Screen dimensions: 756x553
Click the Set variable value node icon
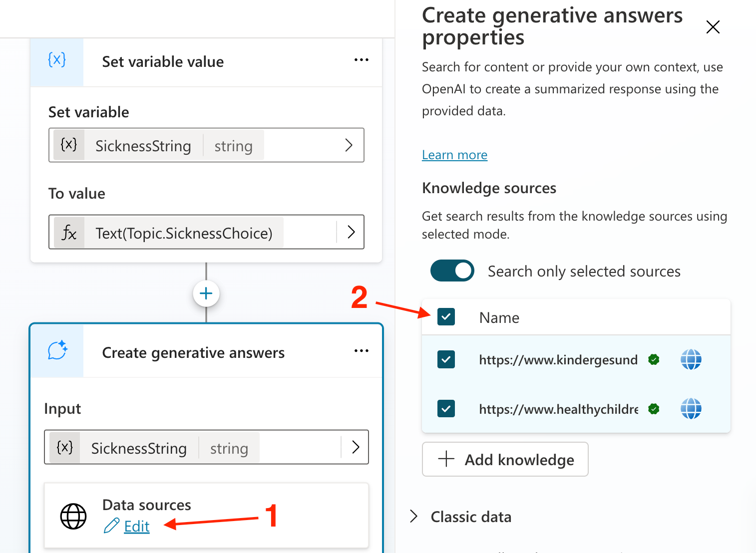[x=57, y=60]
